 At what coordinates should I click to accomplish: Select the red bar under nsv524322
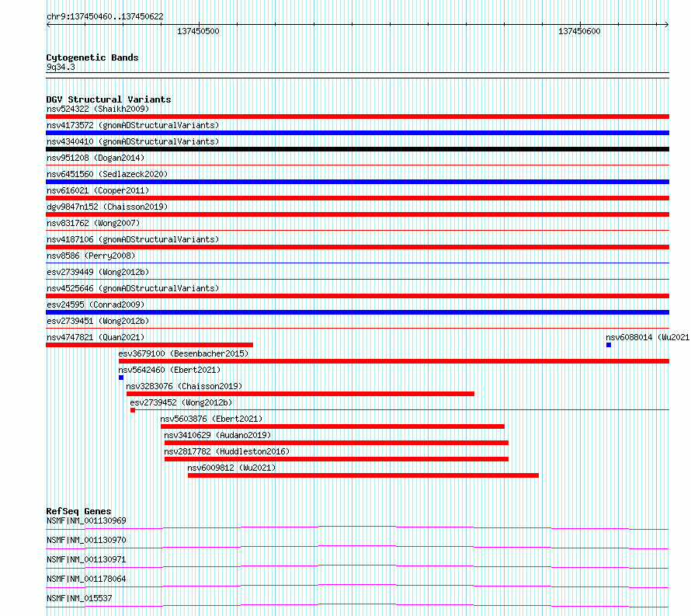(357, 117)
